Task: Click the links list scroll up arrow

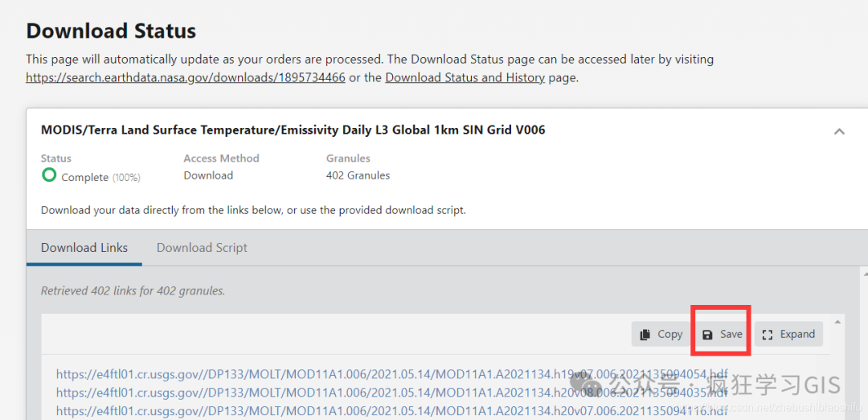Action: (x=837, y=322)
